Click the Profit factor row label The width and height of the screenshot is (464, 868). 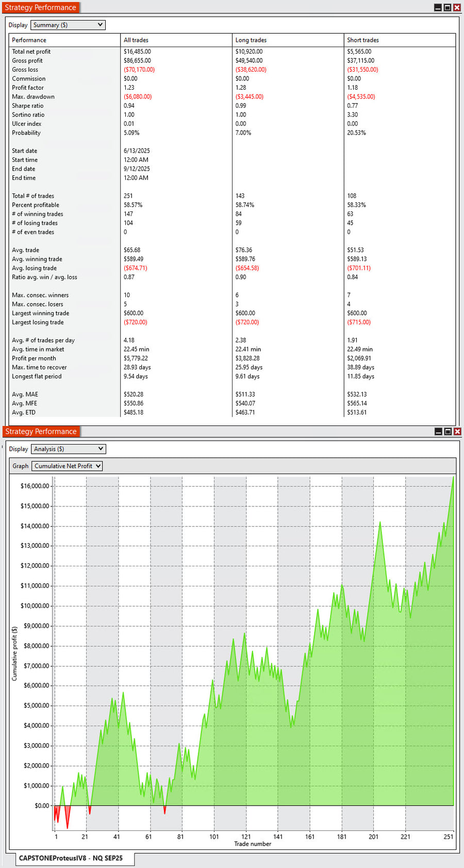click(28, 88)
